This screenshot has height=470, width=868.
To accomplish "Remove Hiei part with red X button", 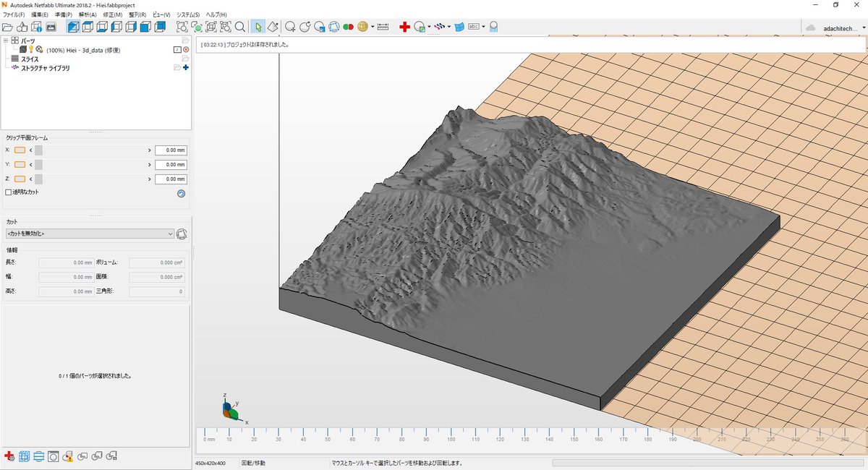I will (186, 49).
